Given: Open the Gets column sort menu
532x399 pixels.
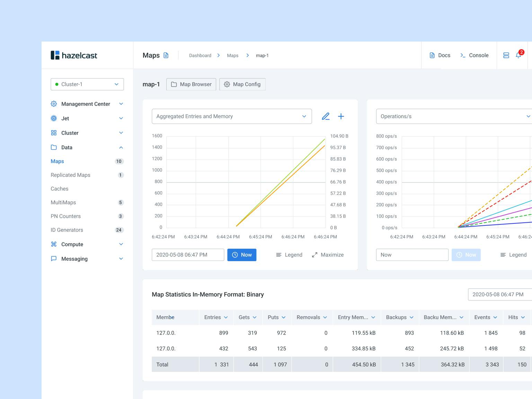Looking at the screenshot, I should 255,317.
